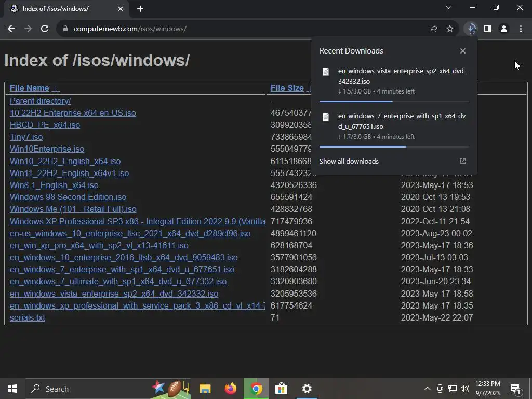Click en_windows_vista_enterprise_sp2 page link

point(114,294)
